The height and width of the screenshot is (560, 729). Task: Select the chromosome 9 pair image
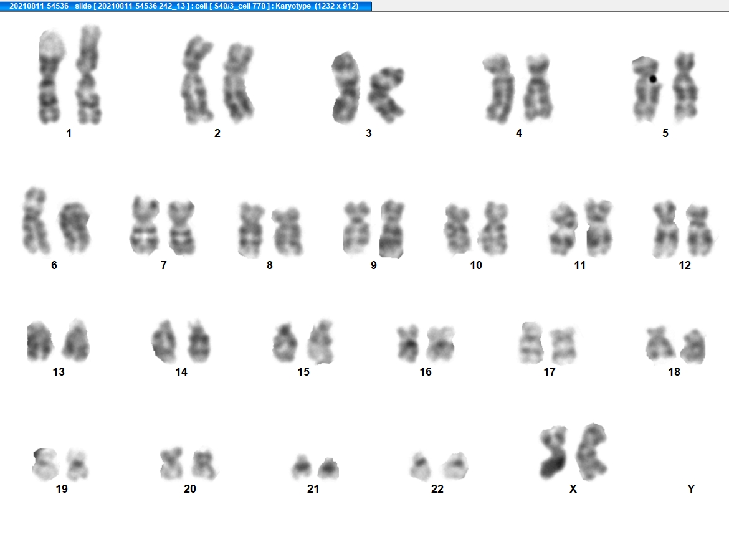[x=374, y=229]
